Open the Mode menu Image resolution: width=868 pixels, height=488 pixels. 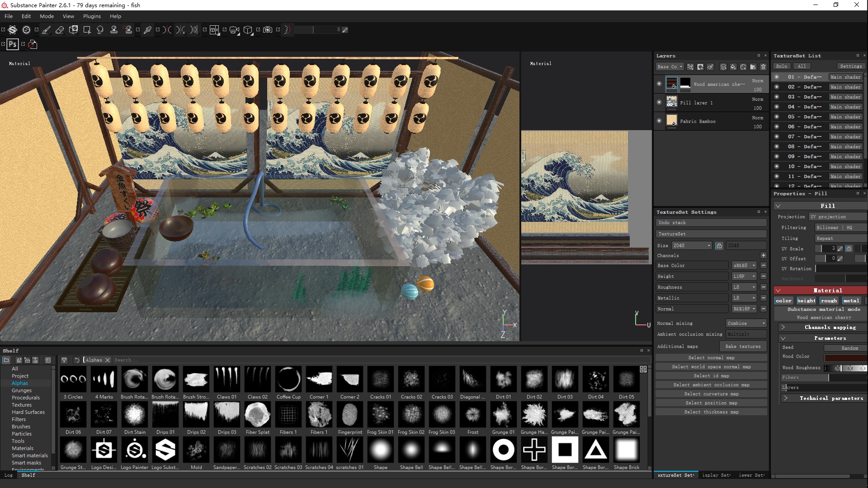[x=47, y=16]
